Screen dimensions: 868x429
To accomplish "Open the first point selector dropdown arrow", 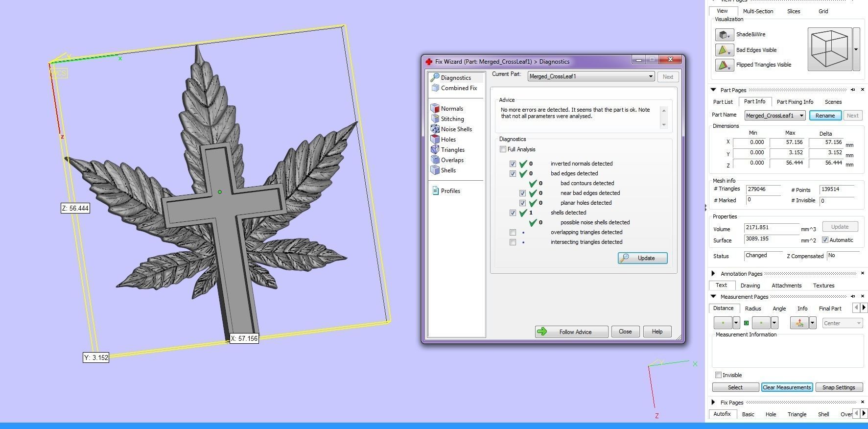I will pyautogui.click(x=736, y=323).
